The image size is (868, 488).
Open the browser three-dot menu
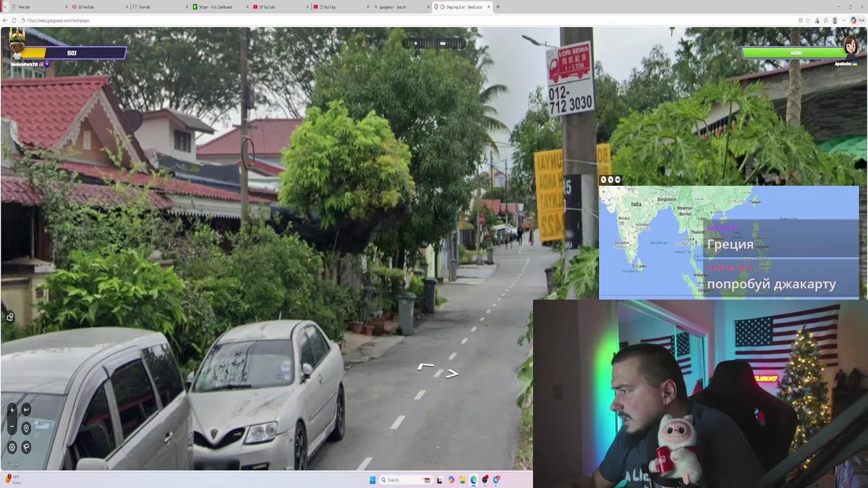coord(844,20)
